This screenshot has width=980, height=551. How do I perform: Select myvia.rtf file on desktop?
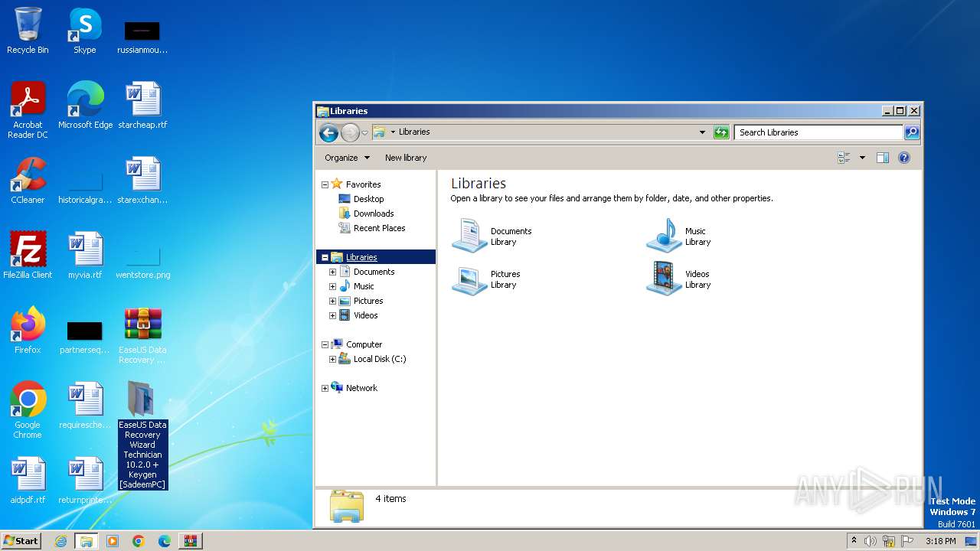point(85,256)
